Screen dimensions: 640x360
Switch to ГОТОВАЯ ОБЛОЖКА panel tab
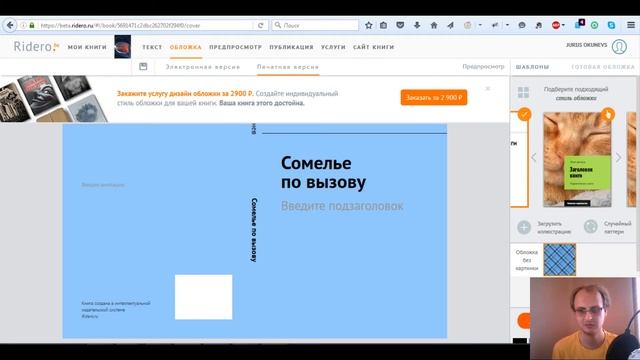pos(603,67)
